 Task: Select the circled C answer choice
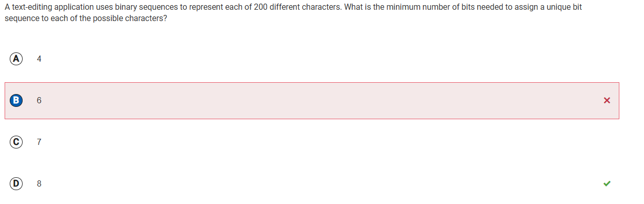tap(16, 142)
